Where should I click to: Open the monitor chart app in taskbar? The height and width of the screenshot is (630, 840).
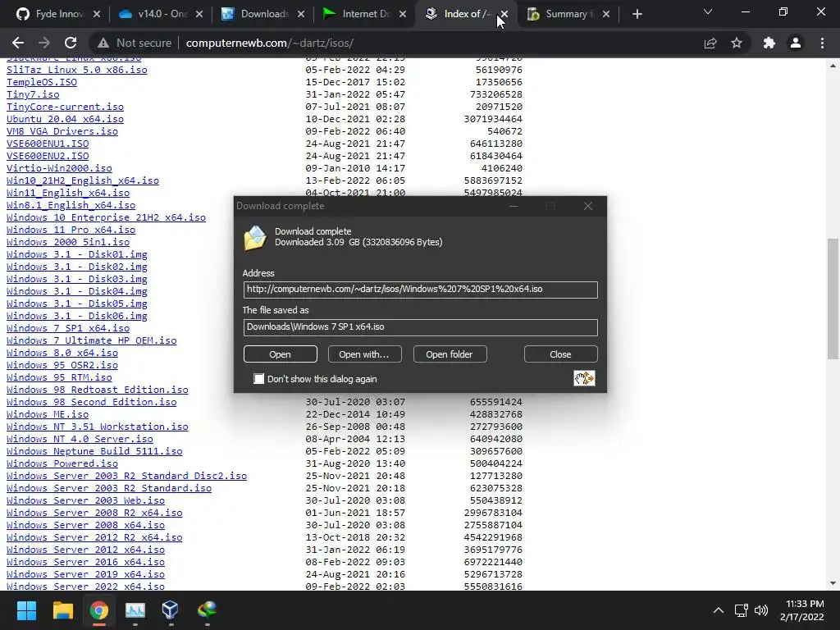click(x=135, y=610)
